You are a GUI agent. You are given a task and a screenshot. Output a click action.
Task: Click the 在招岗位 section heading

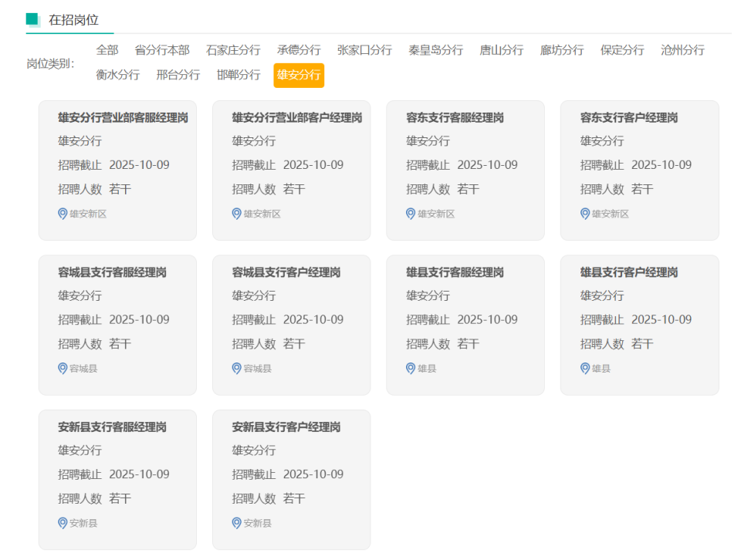[x=74, y=20]
